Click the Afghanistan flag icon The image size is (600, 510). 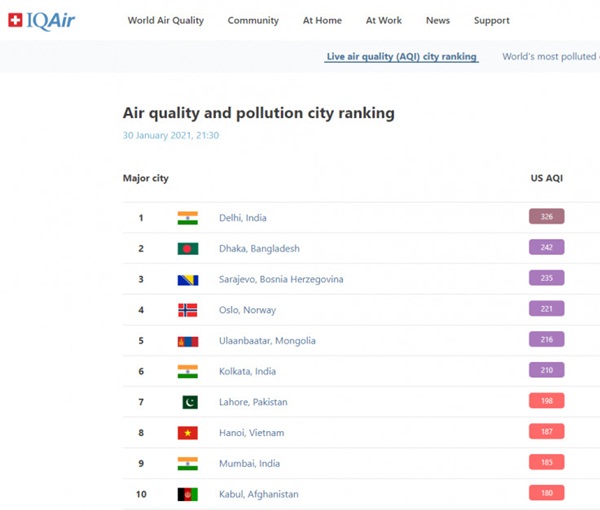(187, 494)
